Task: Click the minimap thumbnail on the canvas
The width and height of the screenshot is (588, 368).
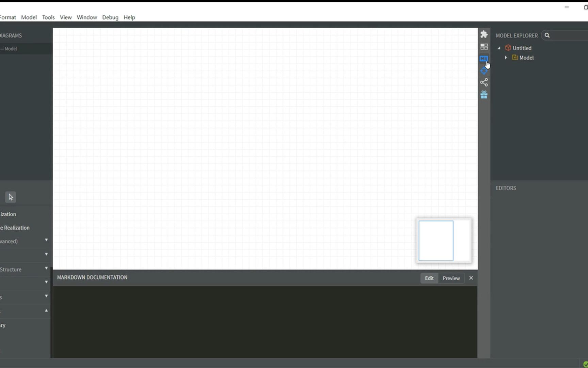Action: tap(443, 241)
